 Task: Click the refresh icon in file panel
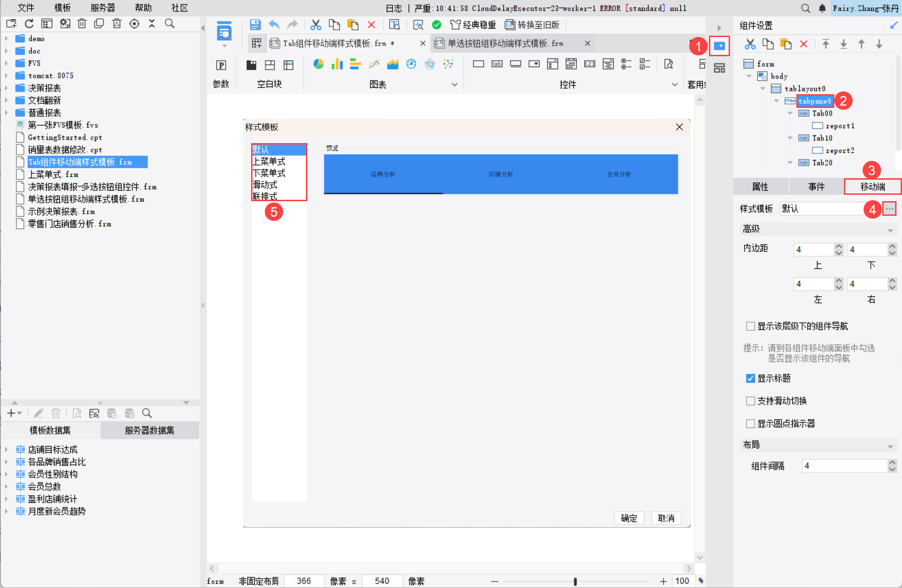pos(29,24)
